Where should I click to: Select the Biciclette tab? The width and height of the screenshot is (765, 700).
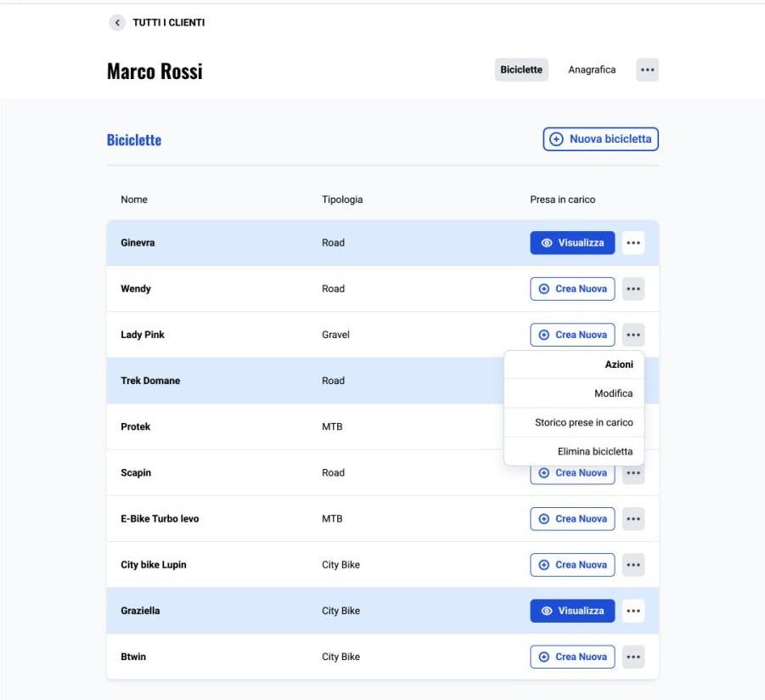(521, 70)
